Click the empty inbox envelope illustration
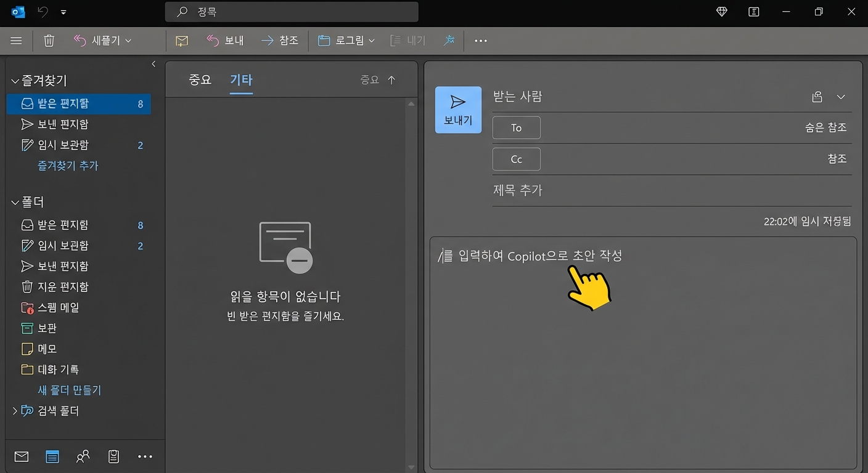Image resolution: width=868 pixels, height=473 pixels. tap(285, 247)
